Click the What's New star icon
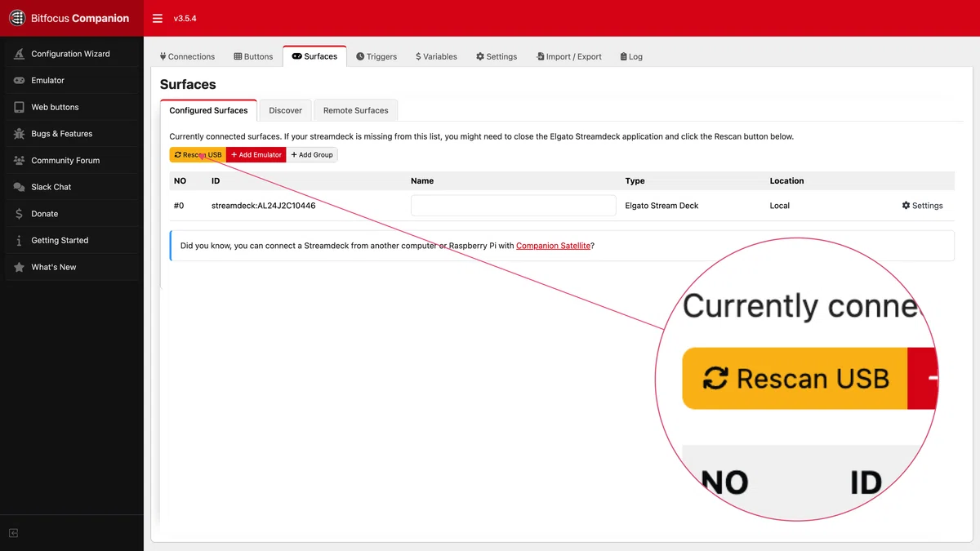This screenshot has width=980, height=551. 19,267
